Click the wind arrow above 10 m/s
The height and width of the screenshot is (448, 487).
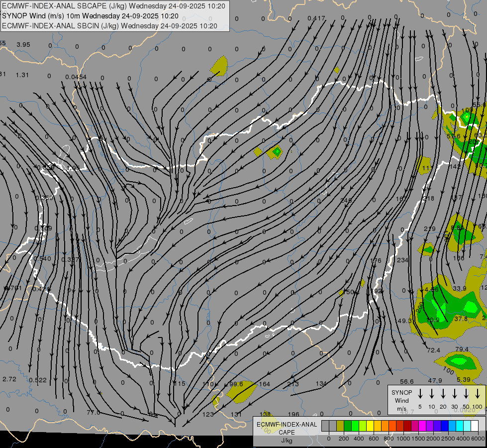[x=431, y=393]
